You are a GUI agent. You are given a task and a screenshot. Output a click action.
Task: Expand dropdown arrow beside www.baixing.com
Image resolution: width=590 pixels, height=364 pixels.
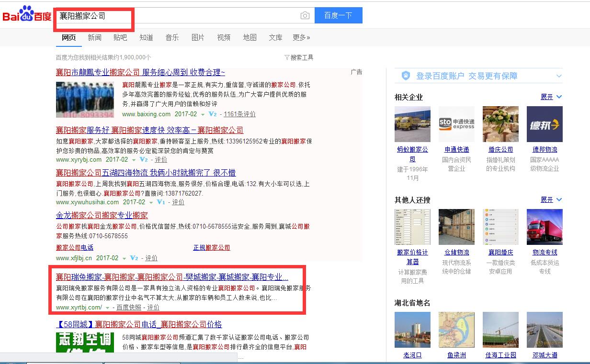[203, 115]
